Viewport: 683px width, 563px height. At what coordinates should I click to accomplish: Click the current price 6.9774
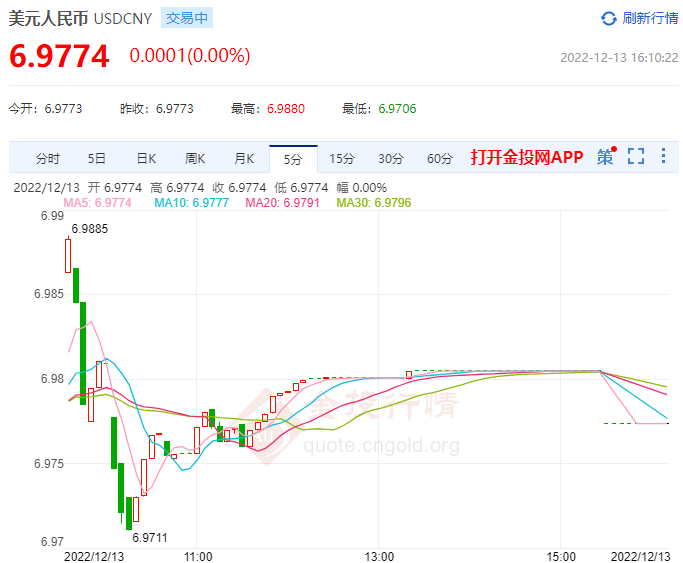click(59, 56)
